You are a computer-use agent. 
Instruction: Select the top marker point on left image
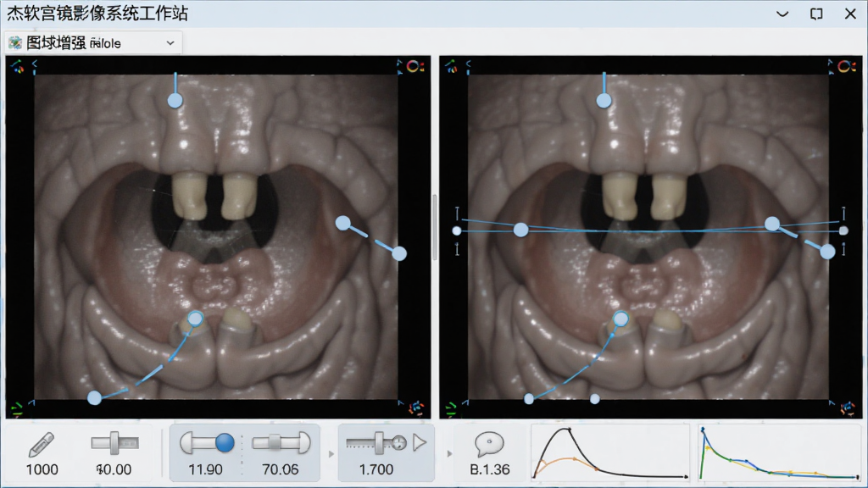[175, 100]
